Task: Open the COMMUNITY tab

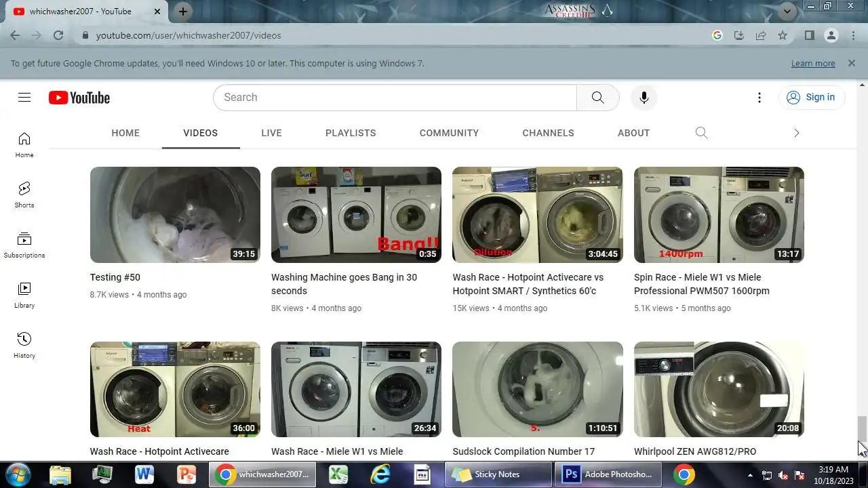Action: [x=449, y=133]
